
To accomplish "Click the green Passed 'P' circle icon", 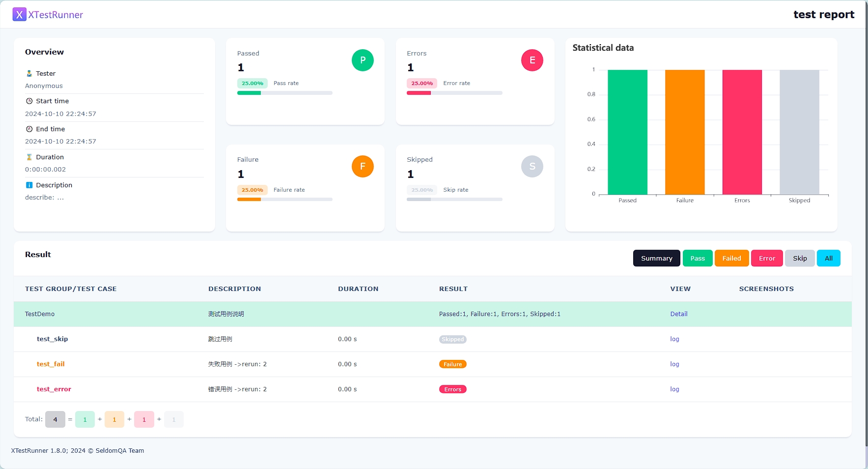I will tap(363, 60).
